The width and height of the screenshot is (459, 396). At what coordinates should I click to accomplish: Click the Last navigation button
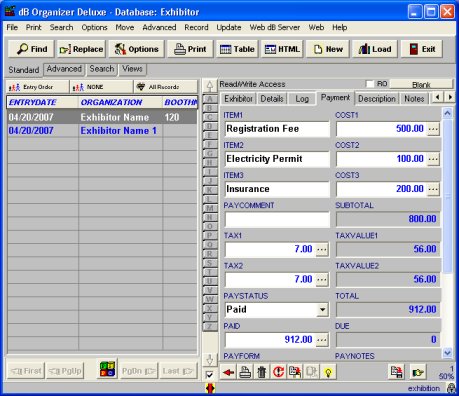[178, 371]
